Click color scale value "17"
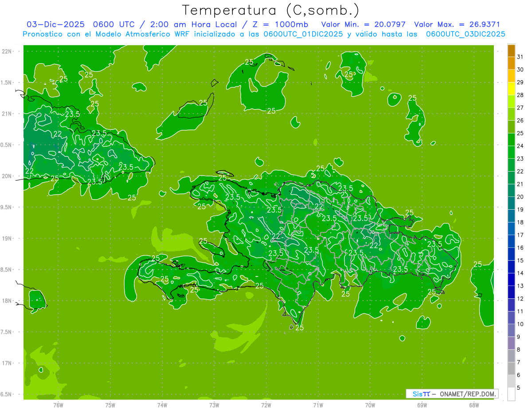532x411 pixels. tap(520, 235)
